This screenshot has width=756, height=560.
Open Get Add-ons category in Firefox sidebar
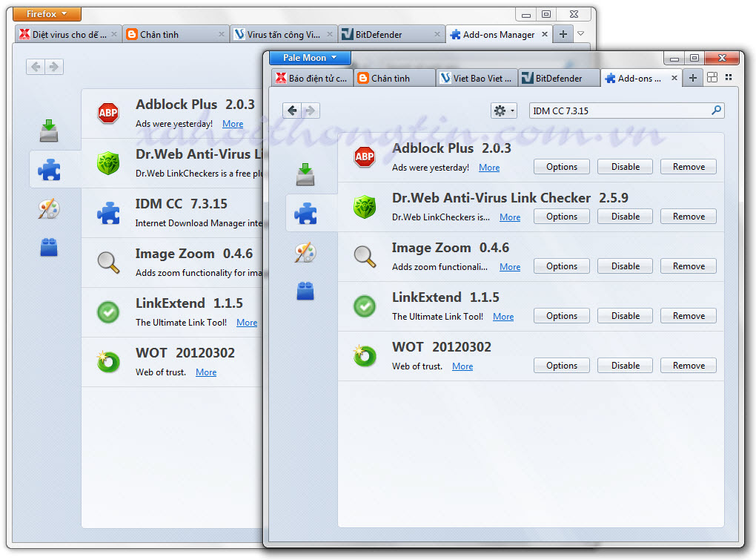[49, 131]
